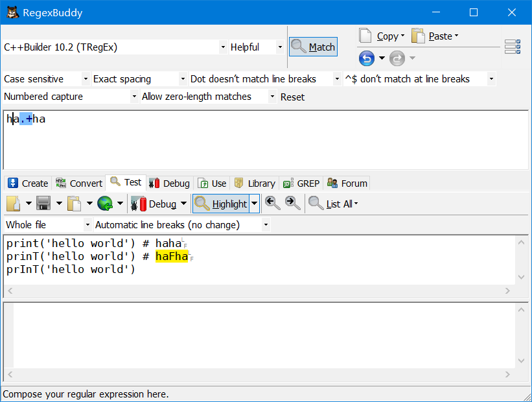Click the find next match icon
Image resolution: width=532 pixels, height=402 pixels.
[x=292, y=204]
